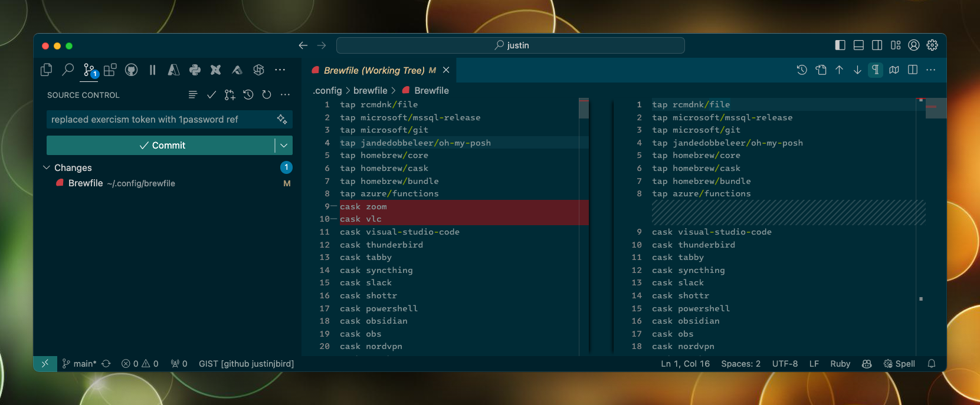Open history icon in Source Control header

[248, 95]
